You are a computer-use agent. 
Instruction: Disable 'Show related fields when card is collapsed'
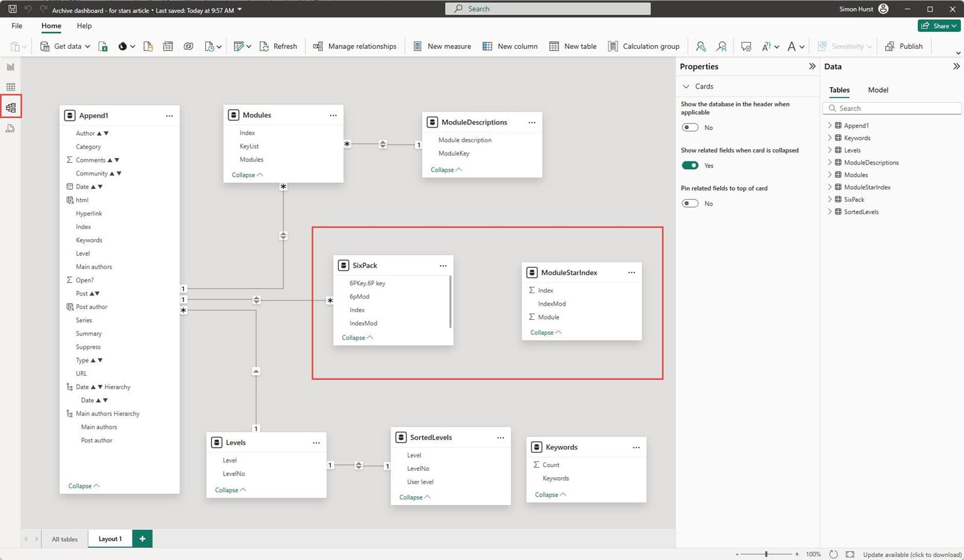point(690,165)
